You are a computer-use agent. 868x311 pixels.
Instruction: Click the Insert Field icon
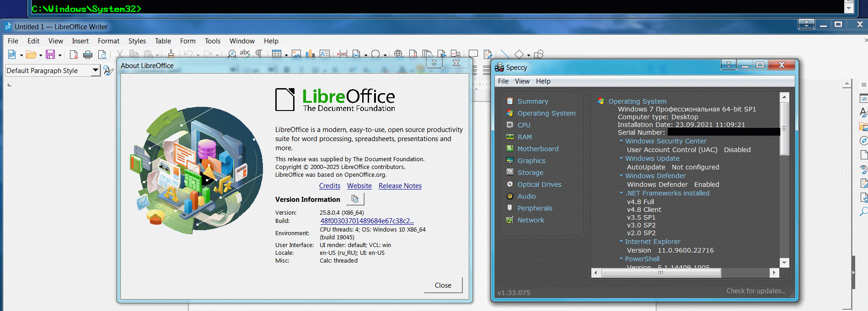[357, 54]
